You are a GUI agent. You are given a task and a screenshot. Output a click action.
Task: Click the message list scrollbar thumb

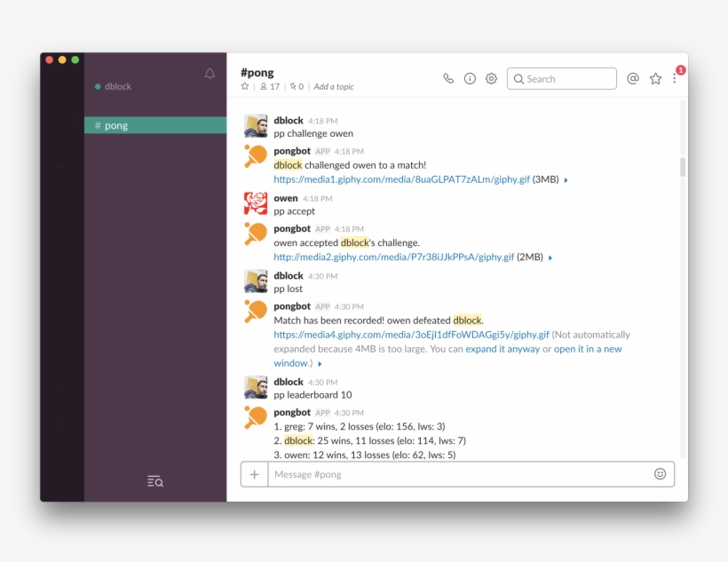[x=683, y=167]
